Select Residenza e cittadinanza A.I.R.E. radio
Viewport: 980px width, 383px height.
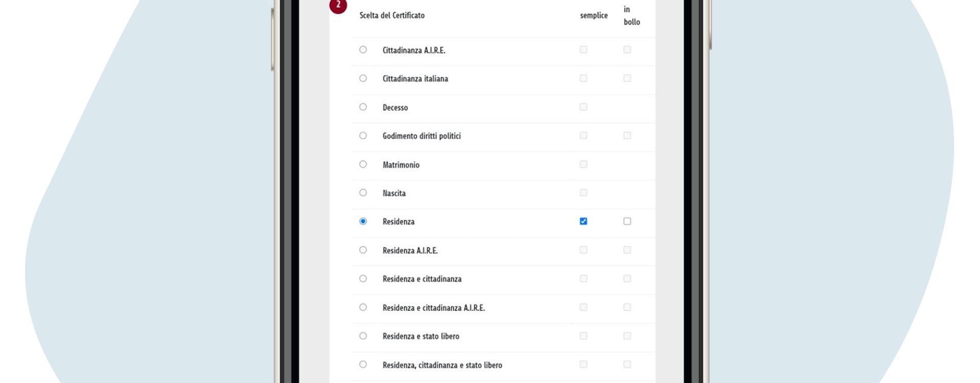point(363,307)
